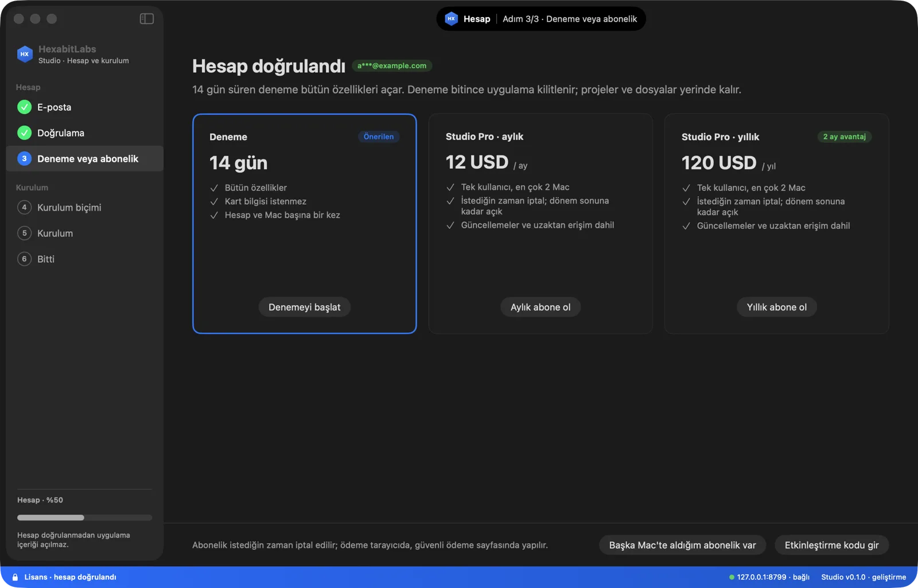Image resolution: width=918 pixels, height=588 pixels.
Task: Click the green checkmark beside Doğrulama
Action: click(24, 133)
